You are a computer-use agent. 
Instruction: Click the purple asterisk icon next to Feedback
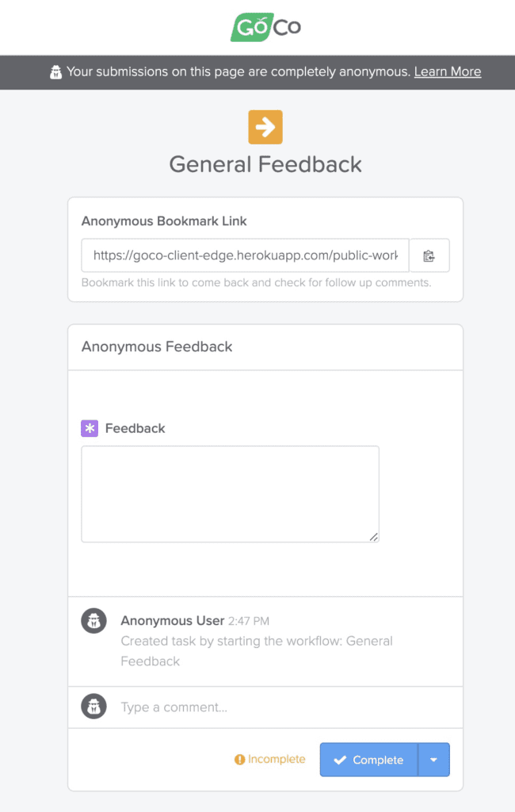[89, 428]
